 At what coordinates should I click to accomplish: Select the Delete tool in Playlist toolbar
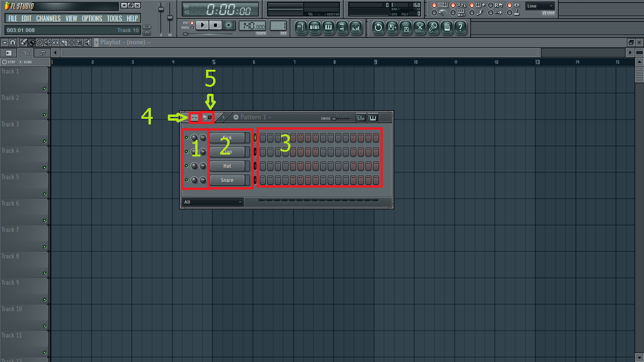click(x=40, y=42)
